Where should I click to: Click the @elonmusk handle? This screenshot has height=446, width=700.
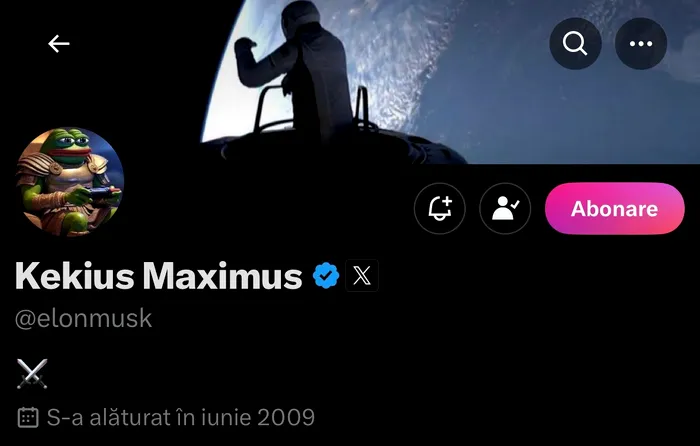[83, 318]
